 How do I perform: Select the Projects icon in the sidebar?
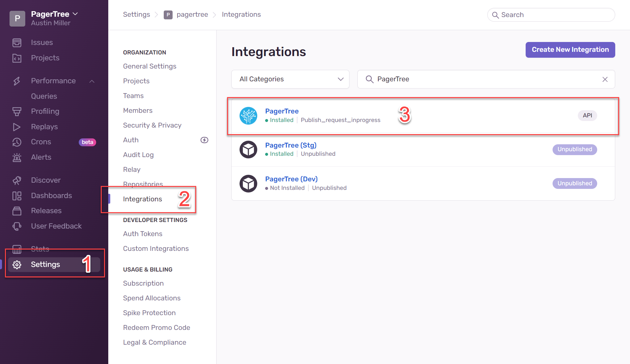point(17,58)
